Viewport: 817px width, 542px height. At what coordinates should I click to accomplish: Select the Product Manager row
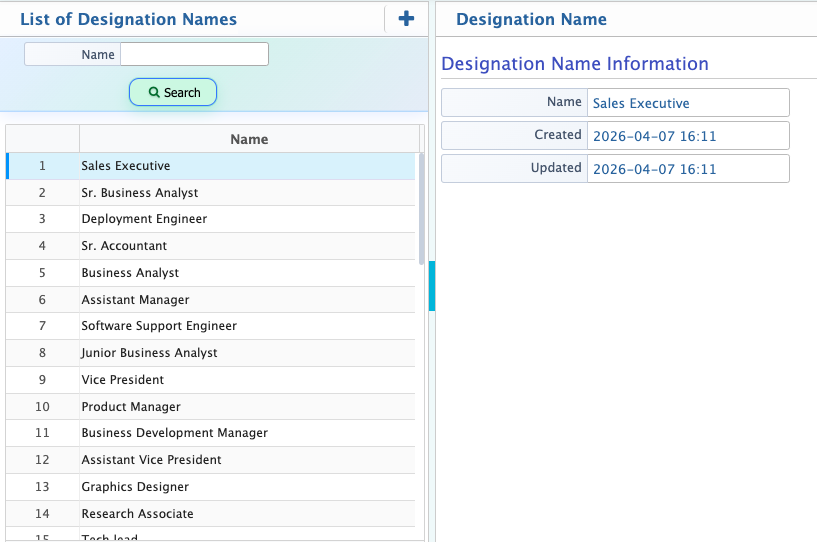211,406
